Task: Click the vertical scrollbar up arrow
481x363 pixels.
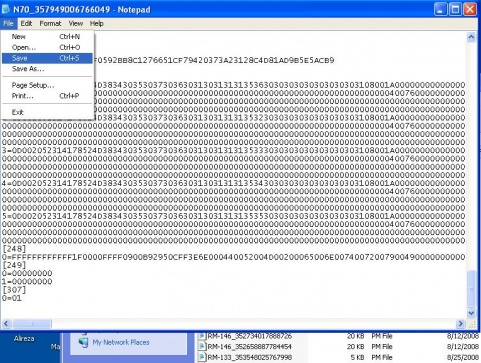Action: pyautogui.click(x=471, y=37)
